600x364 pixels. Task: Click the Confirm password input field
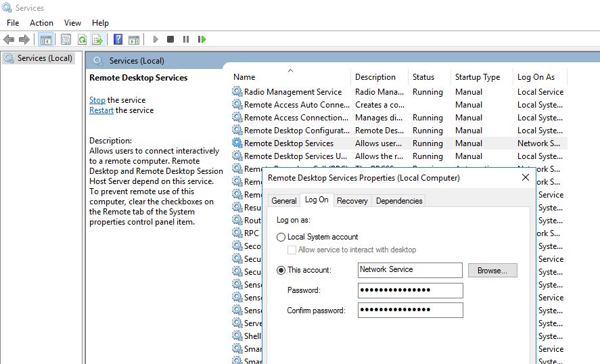point(410,310)
